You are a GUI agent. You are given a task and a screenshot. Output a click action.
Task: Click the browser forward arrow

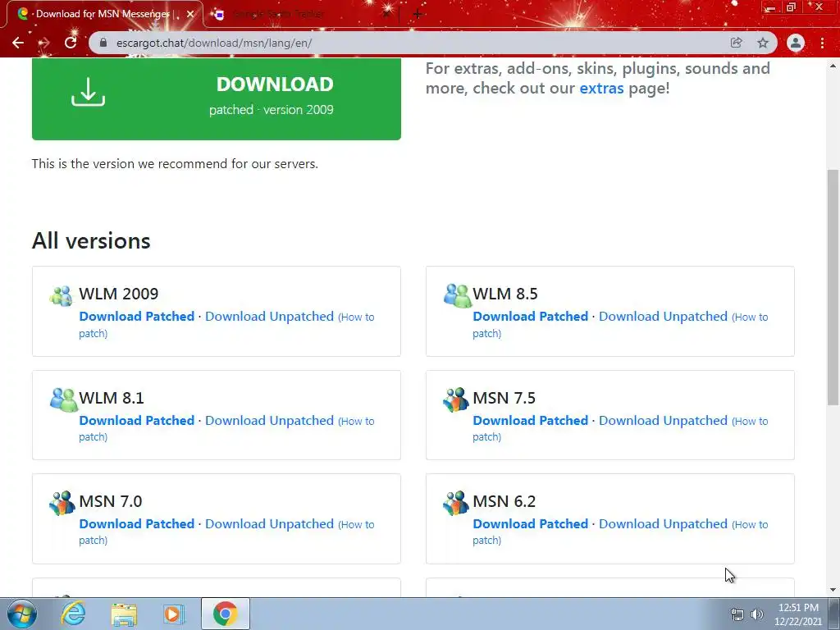coord(44,43)
